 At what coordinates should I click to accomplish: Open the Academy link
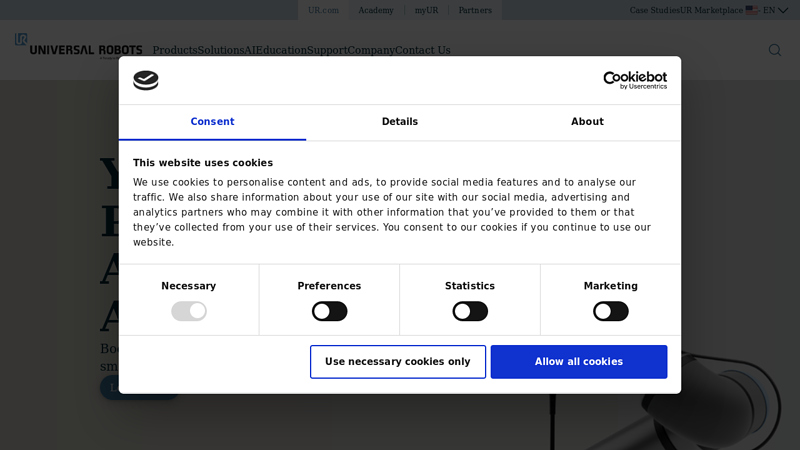[x=376, y=10]
